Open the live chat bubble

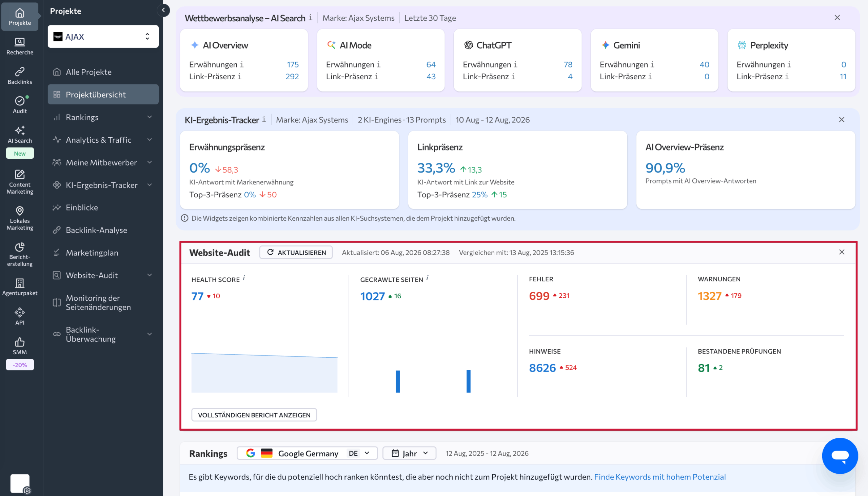840,455
